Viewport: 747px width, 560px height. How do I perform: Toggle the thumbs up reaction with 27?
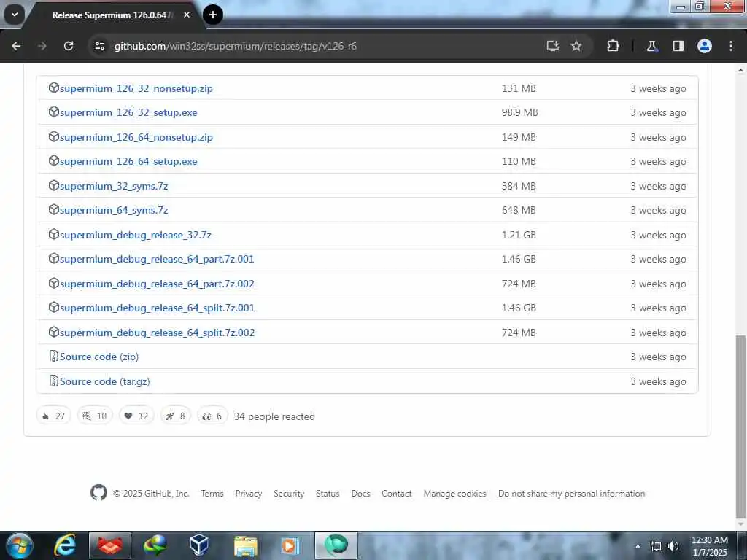pyautogui.click(x=53, y=416)
